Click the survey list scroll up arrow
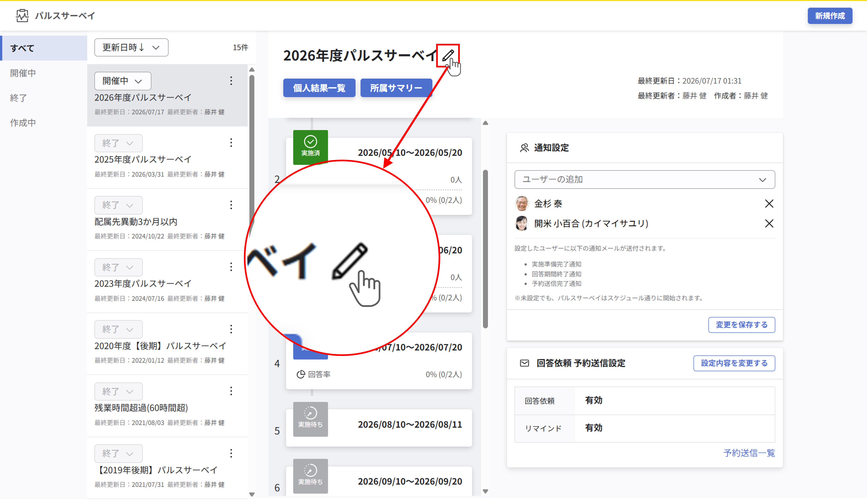This screenshot has width=867, height=504. [252, 70]
